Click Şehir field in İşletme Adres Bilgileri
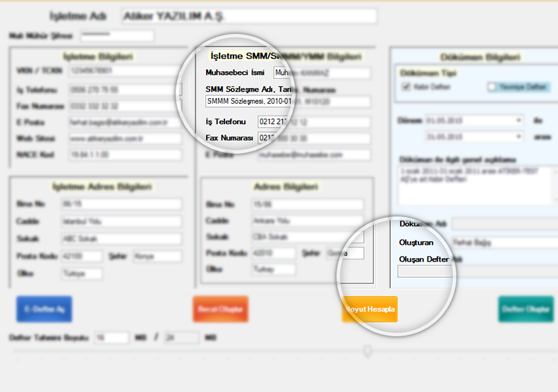The width and height of the screenshot is (558, 392). (x=157, y=256)
